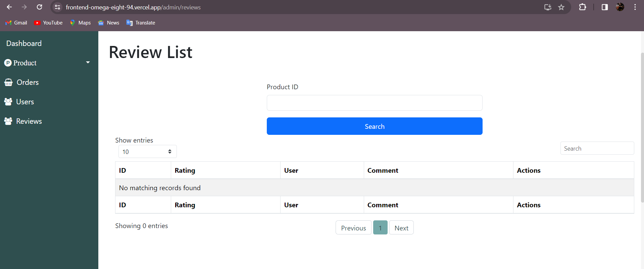Screen dimensions: 644x269
Task: Click the No matching records found row
Action: pyautogui.click(x=375, y=187)
